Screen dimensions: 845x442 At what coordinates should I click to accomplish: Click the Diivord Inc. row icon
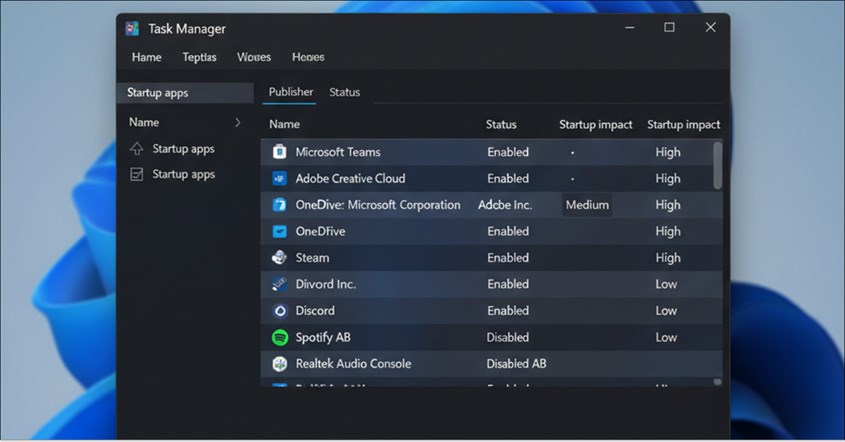point(279,284)
